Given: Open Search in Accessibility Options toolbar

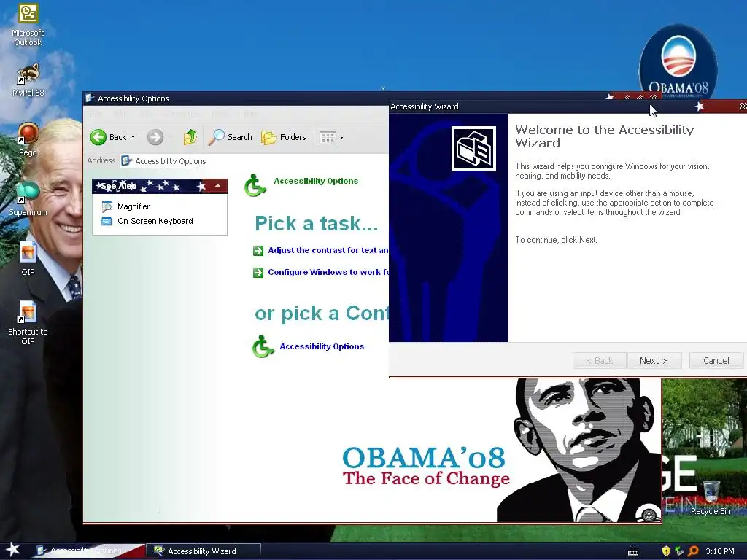Looking at the screenshot, I should coord(231,137).
